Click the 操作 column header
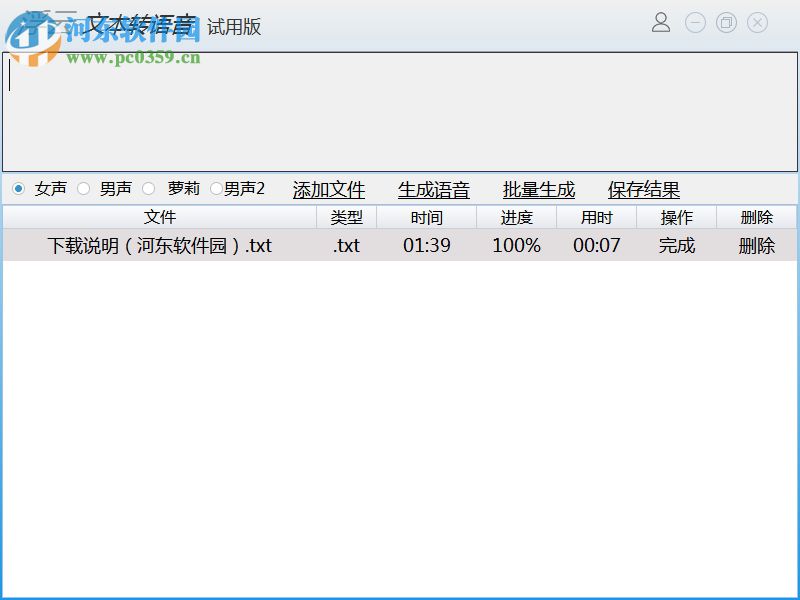The height and width of the screenshot is (600, 800). 677,217
